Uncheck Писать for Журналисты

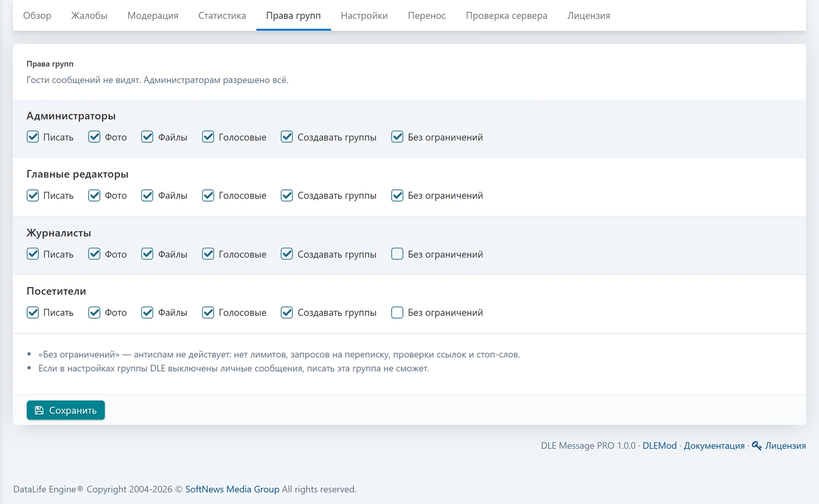tap(33, 254)
